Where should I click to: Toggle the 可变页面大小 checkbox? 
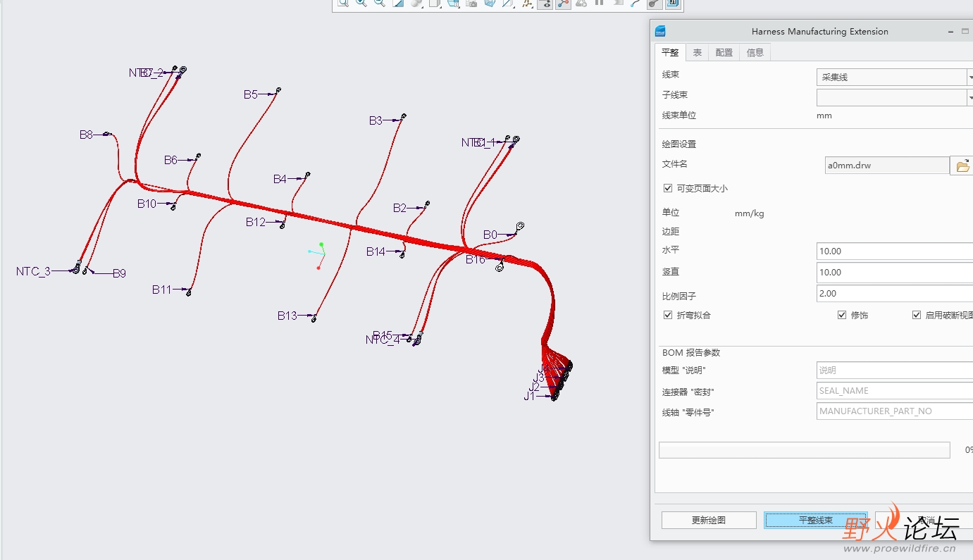(x=668, y=188)
